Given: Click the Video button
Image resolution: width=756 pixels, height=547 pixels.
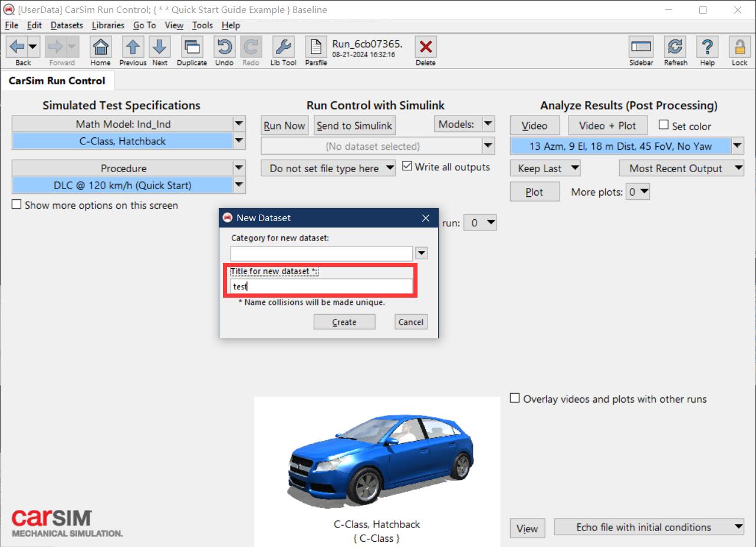Looking at the screenshot, I should (535, 125).
